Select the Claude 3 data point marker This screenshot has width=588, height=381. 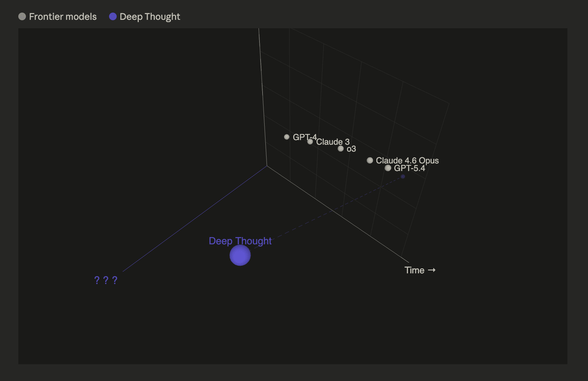[x=310, y=142]
